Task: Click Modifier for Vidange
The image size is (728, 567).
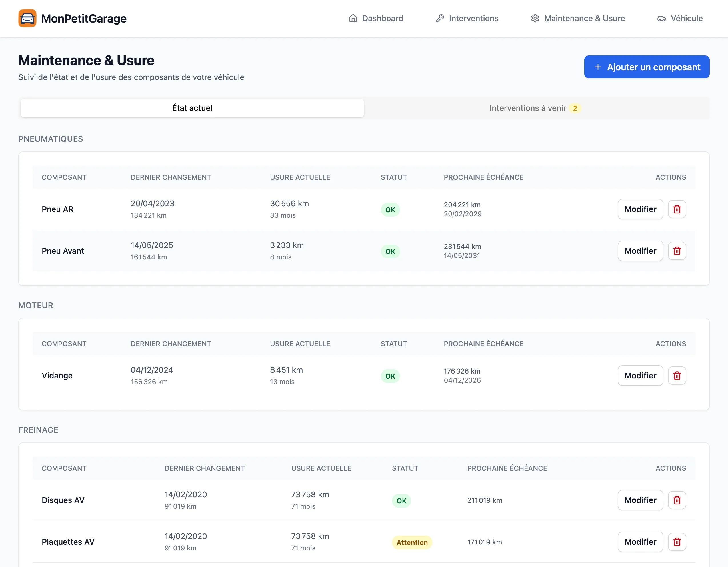Action: pyautogui.click(x=640, y=376)
